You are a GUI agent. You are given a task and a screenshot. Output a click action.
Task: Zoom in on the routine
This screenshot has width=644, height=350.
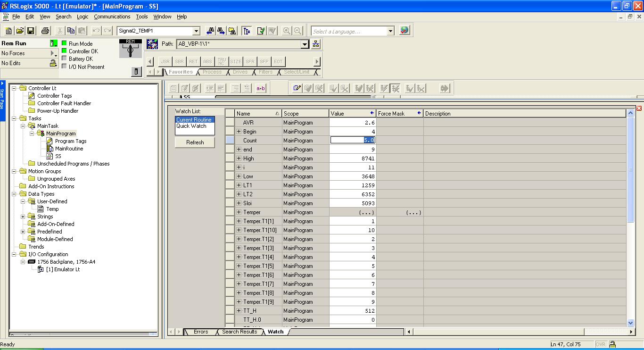[x=287, y=31]
